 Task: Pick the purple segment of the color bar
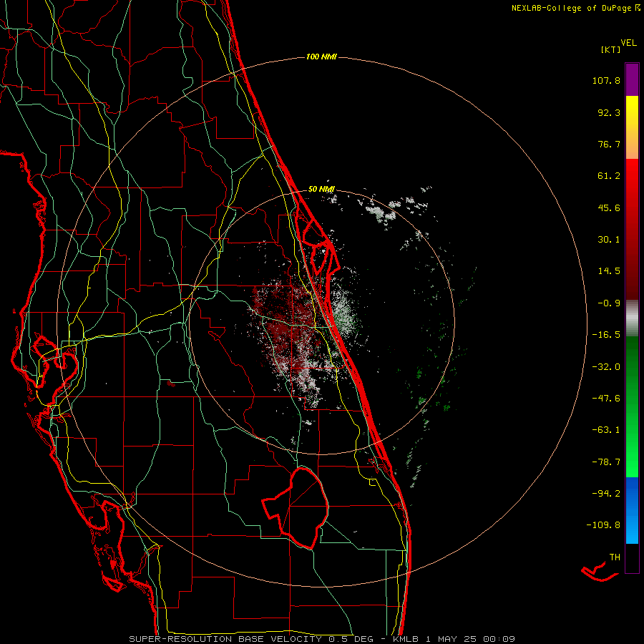[x=632, y=80]
